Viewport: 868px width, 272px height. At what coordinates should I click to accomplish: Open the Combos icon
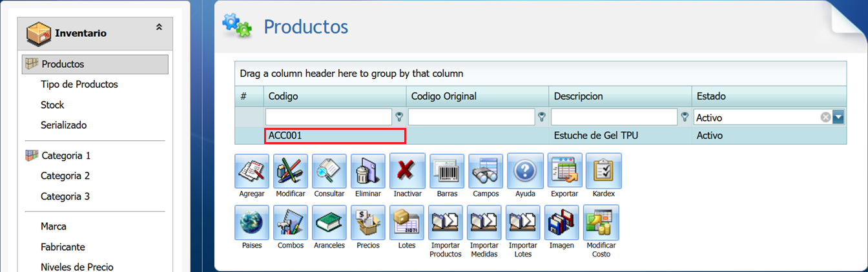(291, 222)
